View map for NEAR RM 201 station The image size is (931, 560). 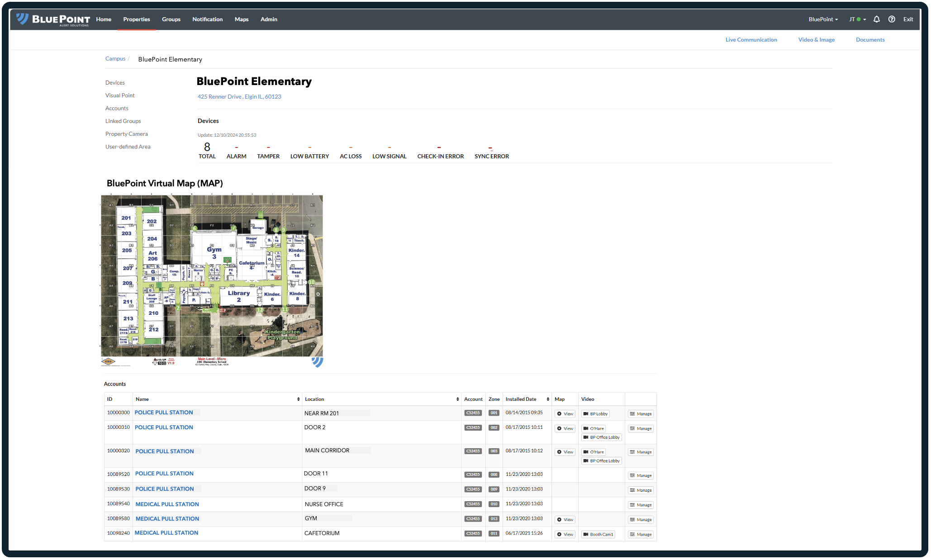[565, 414]
